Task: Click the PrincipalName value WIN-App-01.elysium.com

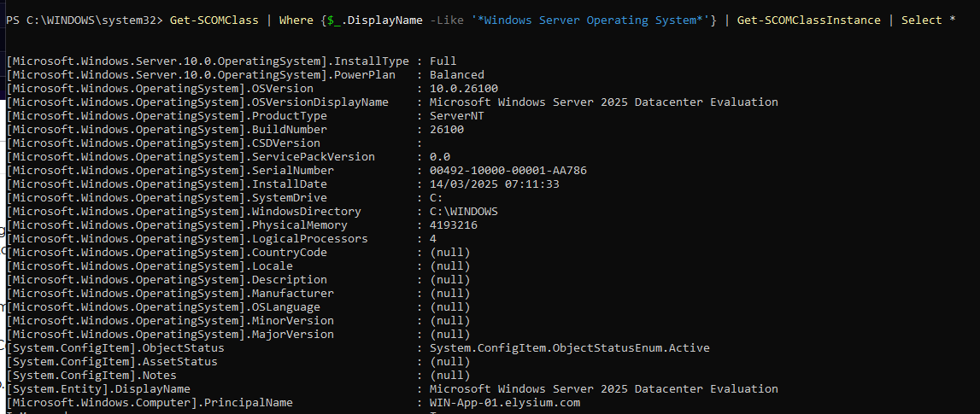Action: pyautogui.click(x=504, y=403)
